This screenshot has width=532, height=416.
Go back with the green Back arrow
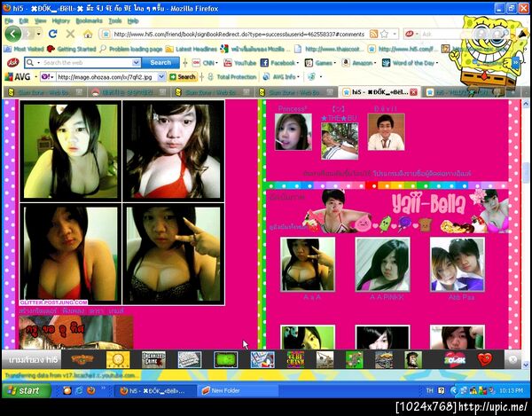[x=13, y=34]
